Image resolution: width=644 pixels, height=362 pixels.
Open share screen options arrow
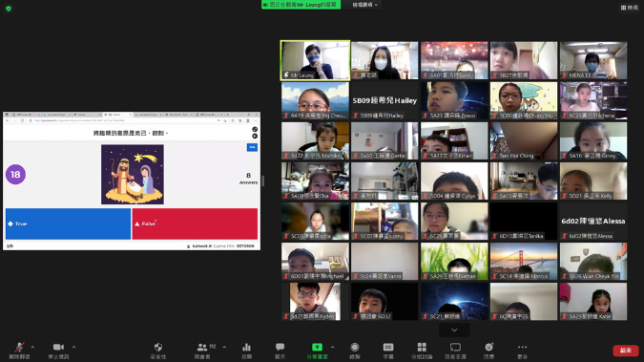pos(332,347)
